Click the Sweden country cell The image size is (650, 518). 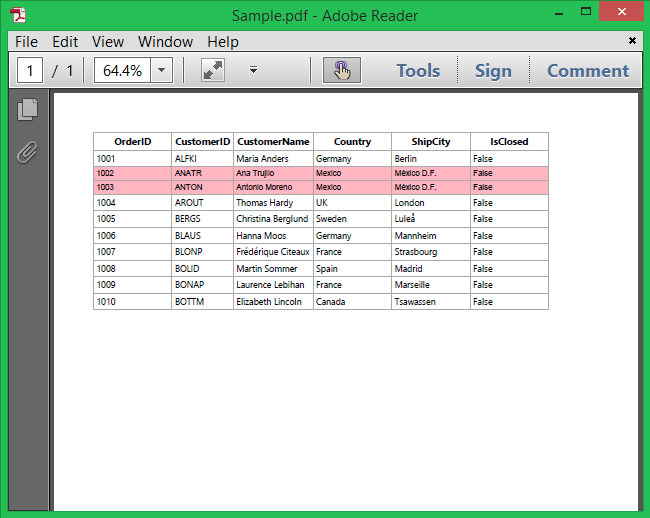(352, 219)
